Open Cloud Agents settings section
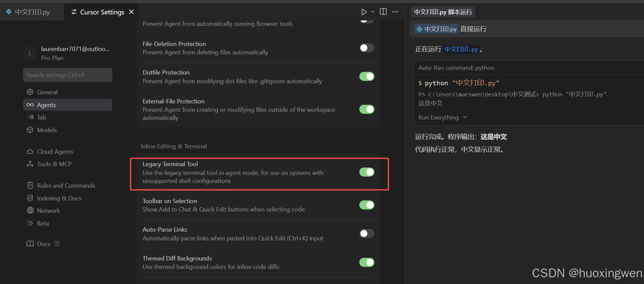The height and width of the screenshot is (284, 644). [x=68, y=151]
